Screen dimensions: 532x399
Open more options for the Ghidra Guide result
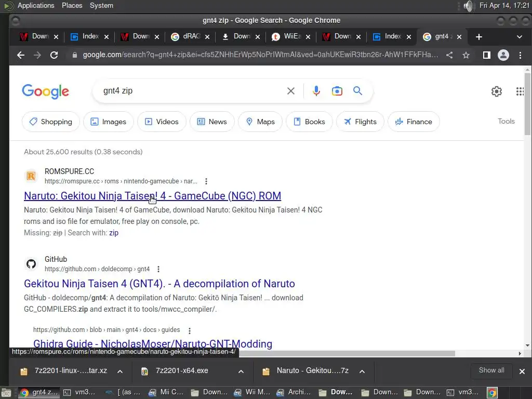click(189, 330)
